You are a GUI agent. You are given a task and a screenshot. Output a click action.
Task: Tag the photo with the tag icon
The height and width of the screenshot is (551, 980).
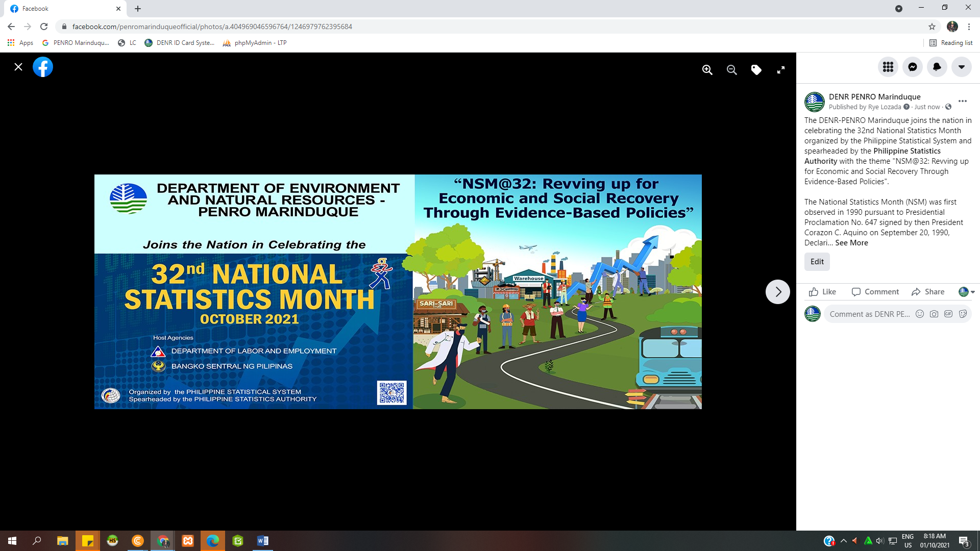(756, 70)
